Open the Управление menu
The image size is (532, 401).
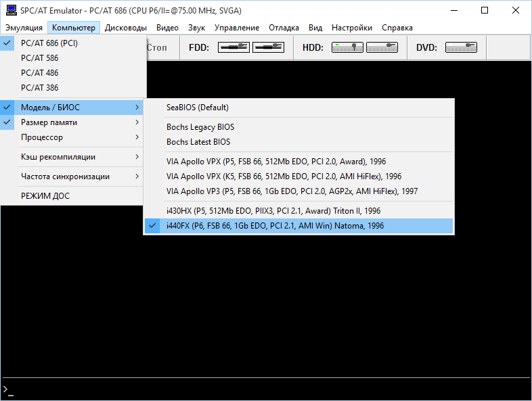pos(237,28)
